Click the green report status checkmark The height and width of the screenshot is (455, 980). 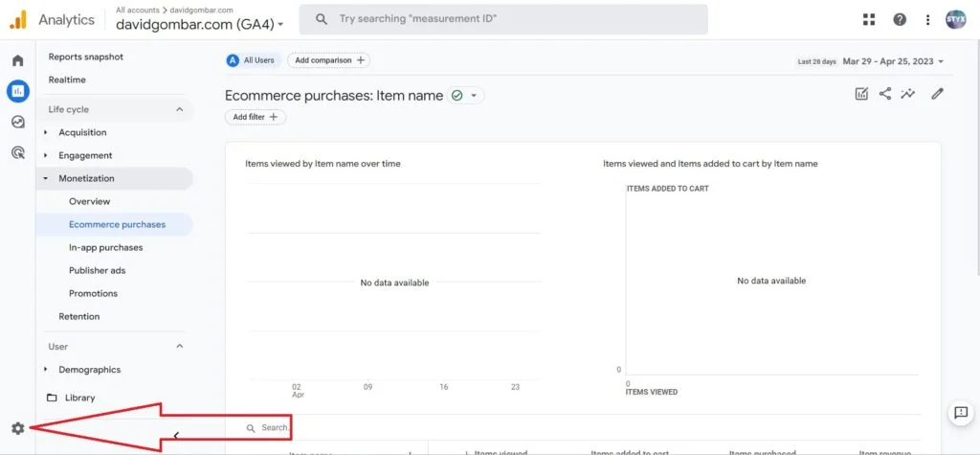pos(457,96)
